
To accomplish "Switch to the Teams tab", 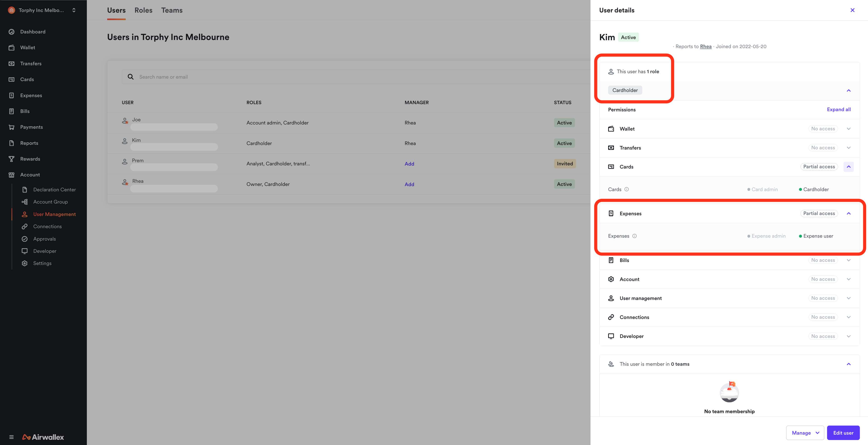I will point(171,10).
